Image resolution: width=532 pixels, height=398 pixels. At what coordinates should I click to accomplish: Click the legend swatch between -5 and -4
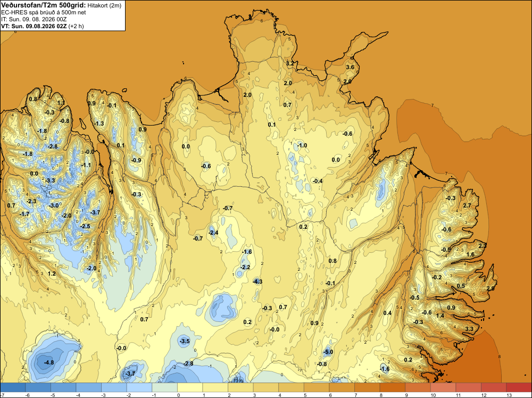tap(63, 387)
